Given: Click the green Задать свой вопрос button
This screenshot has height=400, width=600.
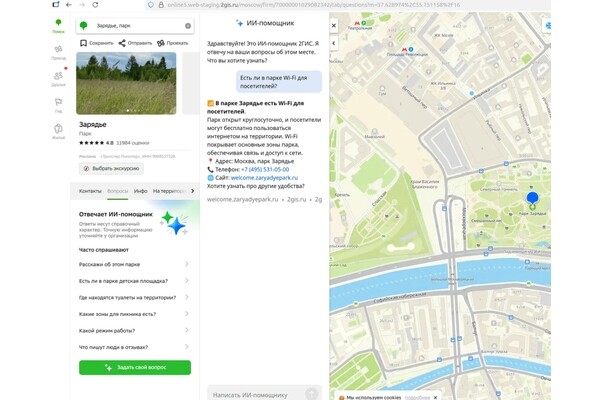Looking at the screenshot, I should pos(135,367).
